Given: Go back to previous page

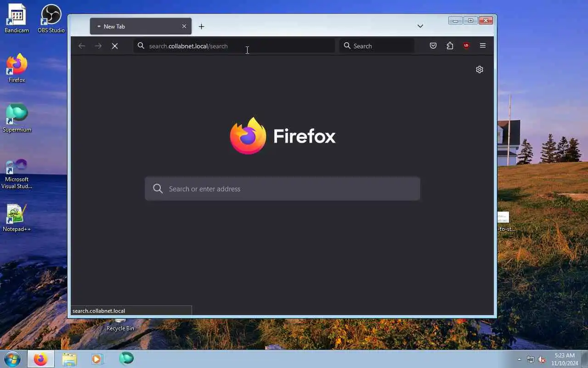Looking at the screenshot, I should [x=82, y=46].
